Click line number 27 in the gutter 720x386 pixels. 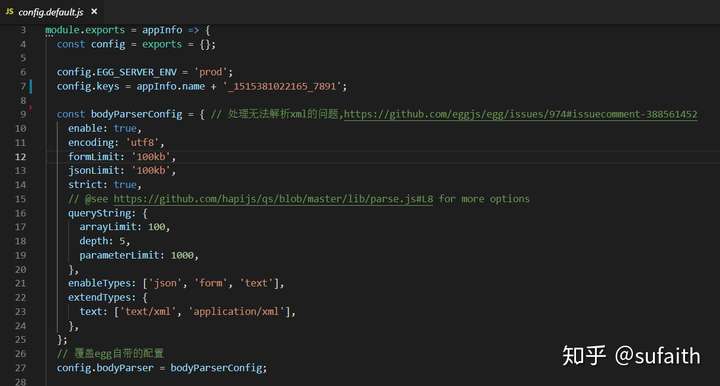click(20, 368)
